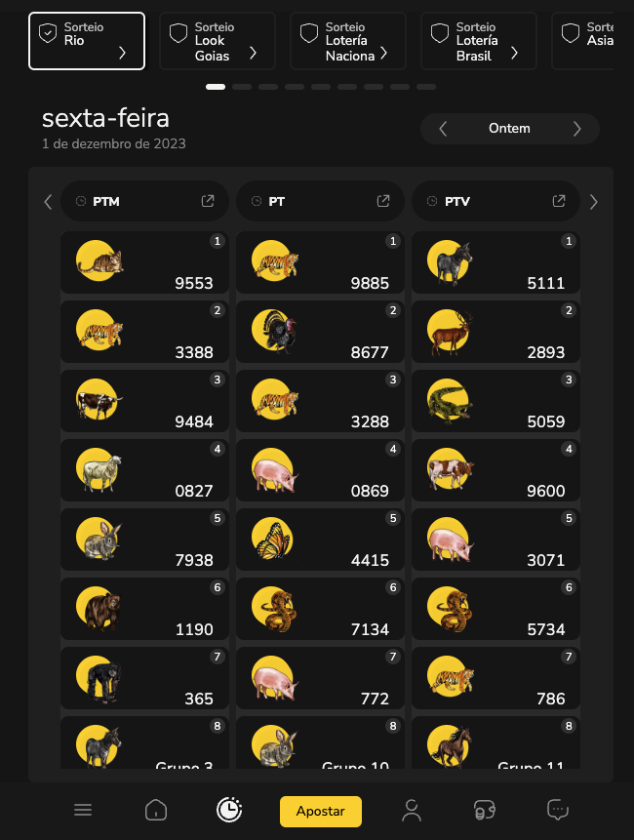Select the Ontem date selector
Screen dimensions: 634x840
pyautogui.click(x=509, y=129)
